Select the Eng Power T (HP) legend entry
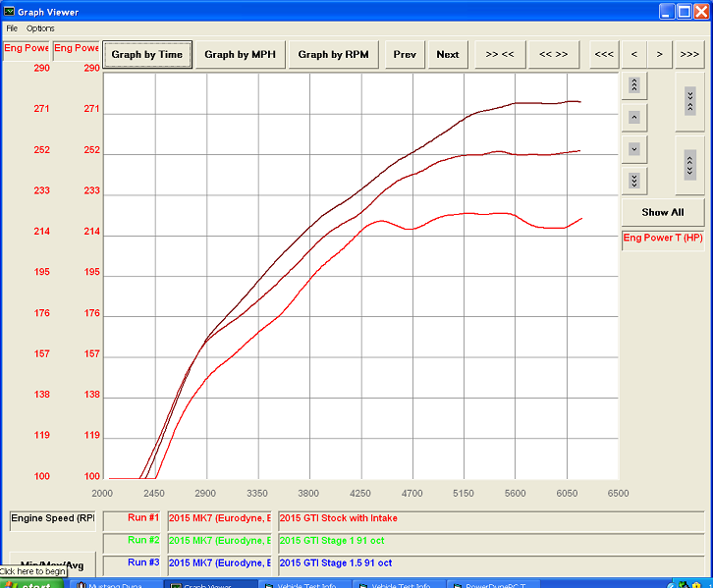 pyautogui.click(x=663, y=239)
